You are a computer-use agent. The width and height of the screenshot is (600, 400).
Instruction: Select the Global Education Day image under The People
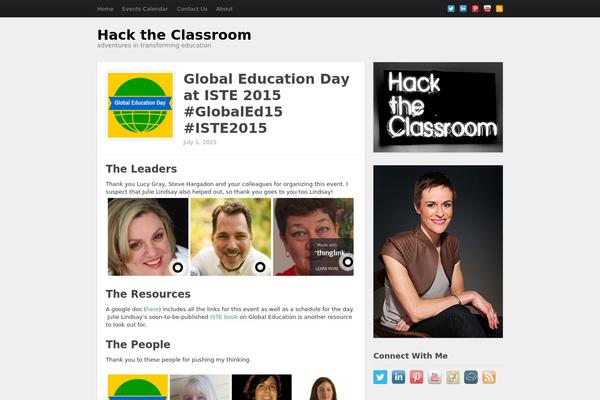138,387
